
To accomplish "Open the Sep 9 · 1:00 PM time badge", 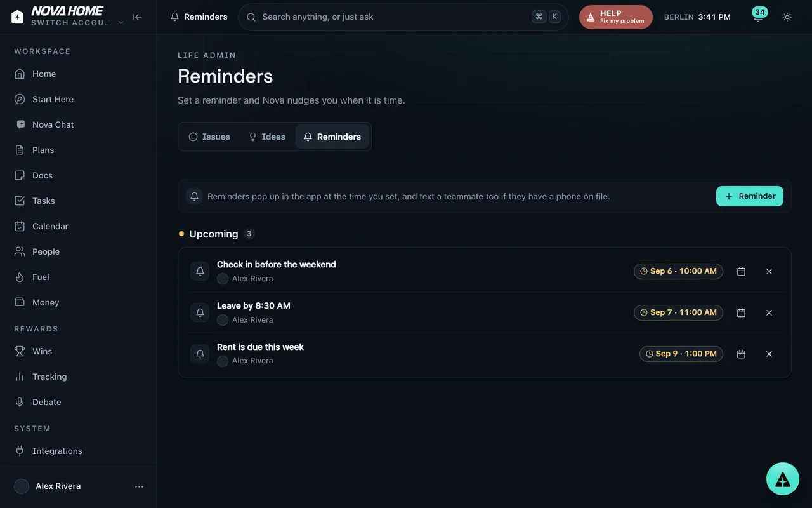I will coord(681,354).
